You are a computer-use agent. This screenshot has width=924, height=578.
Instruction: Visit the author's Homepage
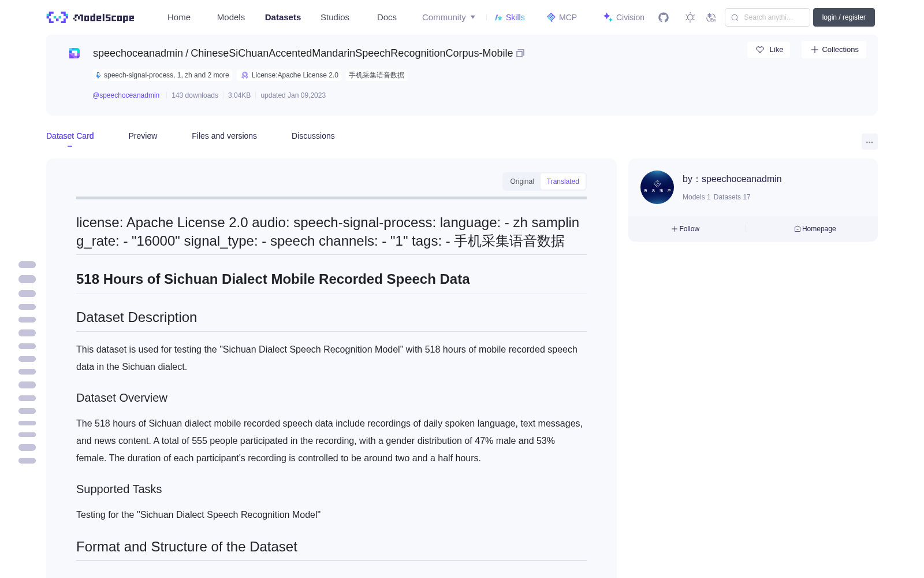point(815,229)
